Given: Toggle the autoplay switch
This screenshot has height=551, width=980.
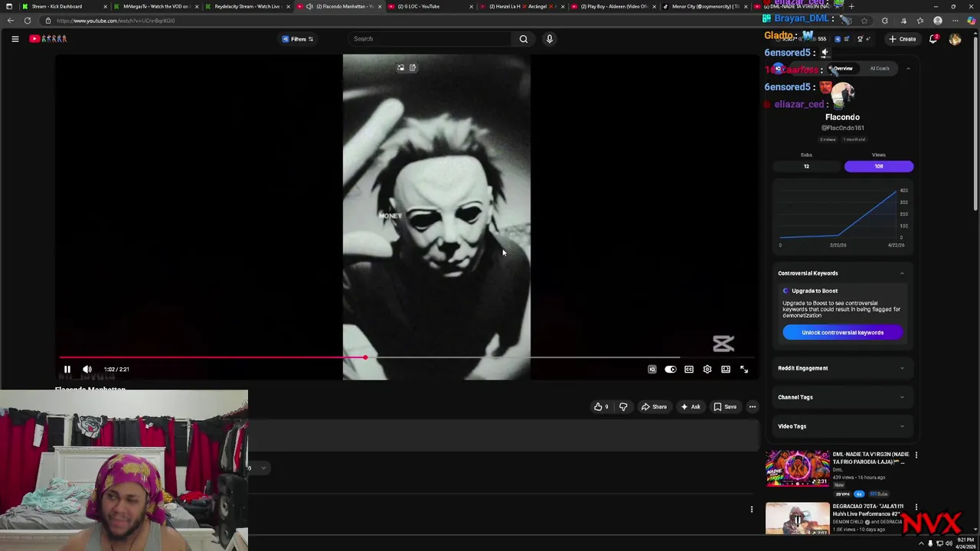Looking at the screenshot, I should (x=670, y=370).
